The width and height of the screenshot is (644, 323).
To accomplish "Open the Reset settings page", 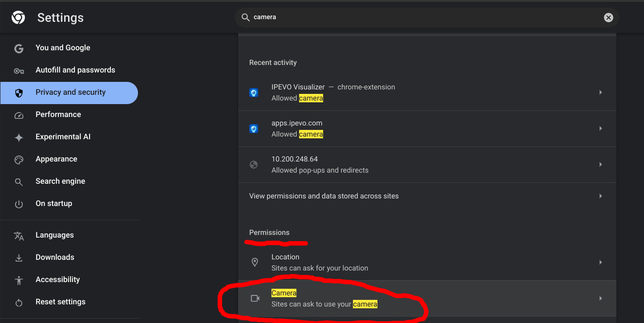I will coord(60,302).
